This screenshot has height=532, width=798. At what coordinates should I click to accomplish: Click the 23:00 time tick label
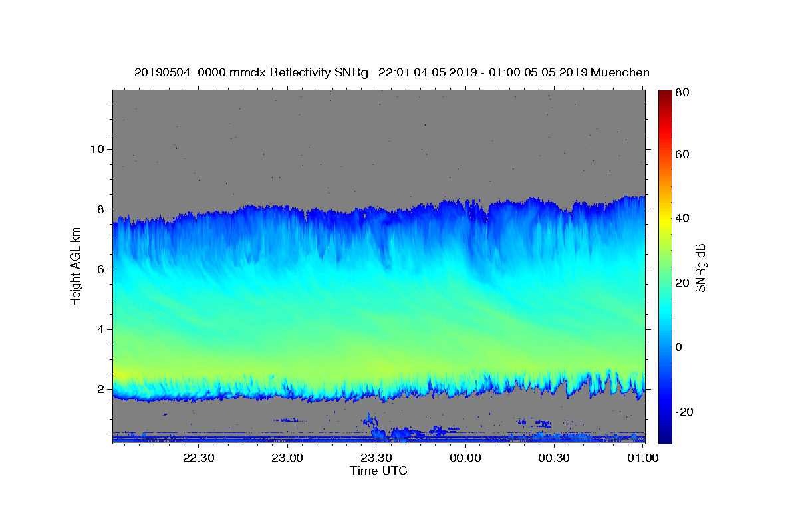tap(287, 458)
